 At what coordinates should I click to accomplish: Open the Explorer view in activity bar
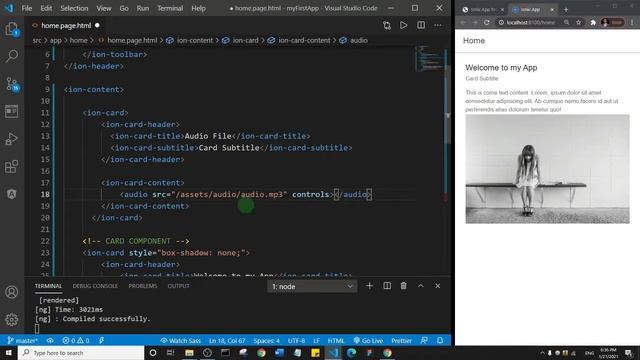12,29
